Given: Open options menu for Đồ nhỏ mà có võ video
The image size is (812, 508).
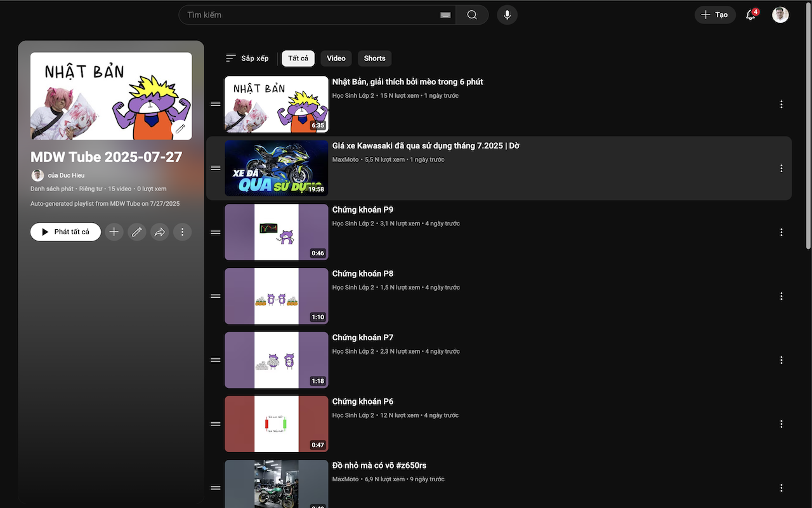Looking at the screenshot, I should pyautogui.click(x=781, y=488).
